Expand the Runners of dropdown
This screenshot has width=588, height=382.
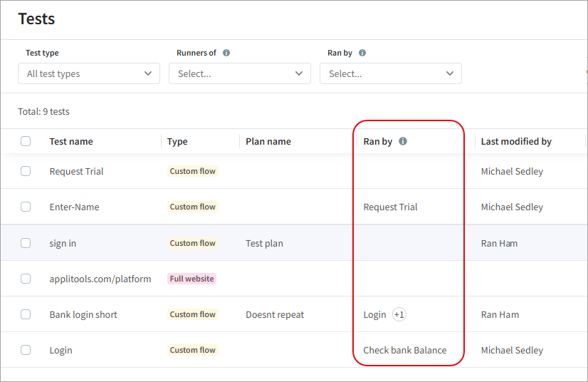(x=240, y=73)
